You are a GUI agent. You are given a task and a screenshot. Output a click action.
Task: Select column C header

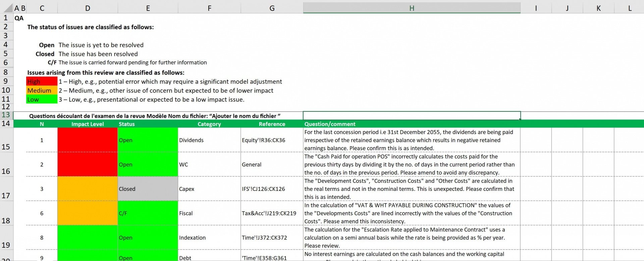(x=42, y=8)
